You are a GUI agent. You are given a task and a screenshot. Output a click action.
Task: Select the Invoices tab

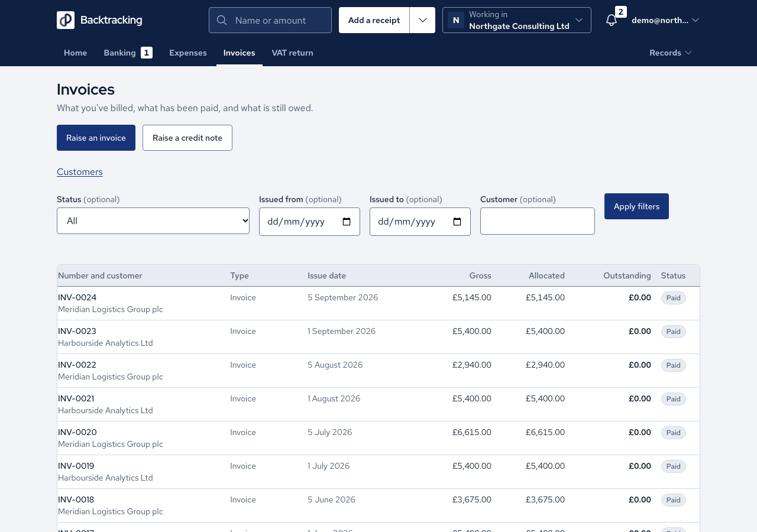[x=240, y=53]
